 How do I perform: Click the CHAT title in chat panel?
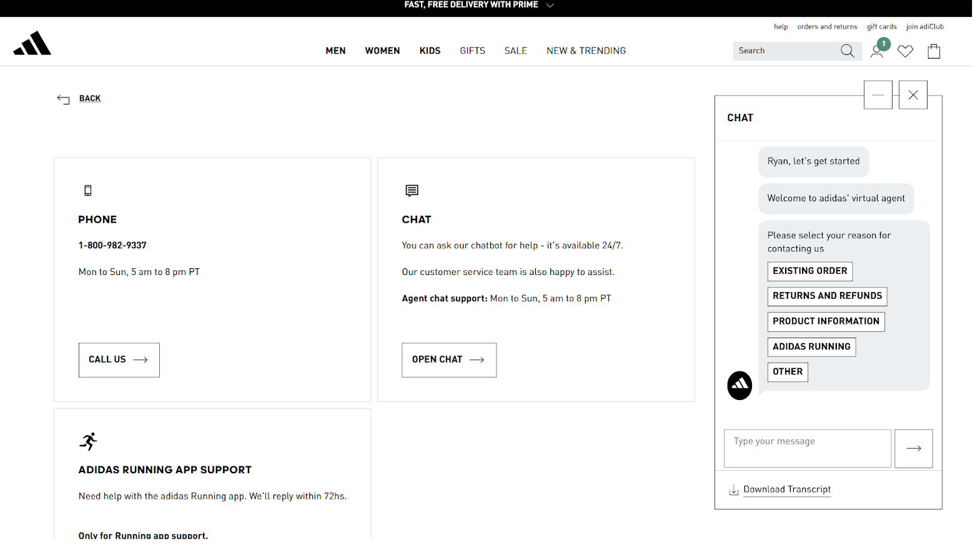[x=740, y=118]
